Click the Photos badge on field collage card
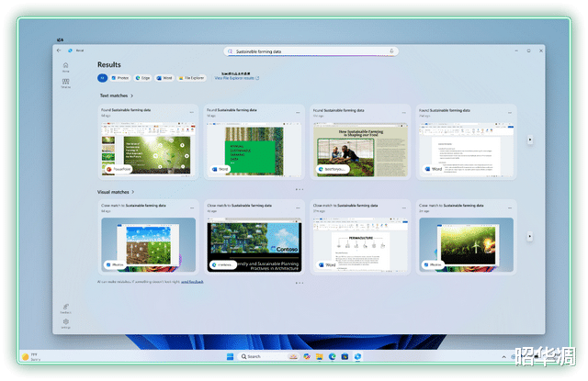Viewport: 588px width, 381px height. pos(115,264)
